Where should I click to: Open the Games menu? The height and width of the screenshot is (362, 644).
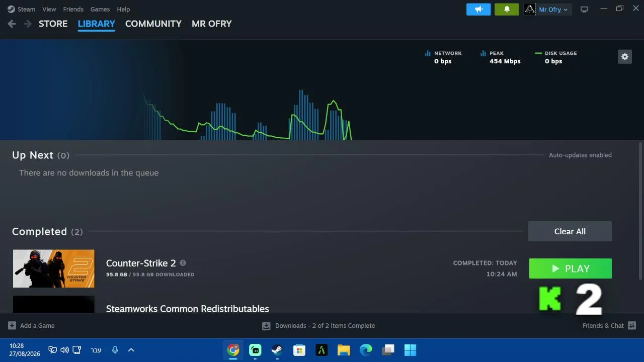[x=100, y=9]
